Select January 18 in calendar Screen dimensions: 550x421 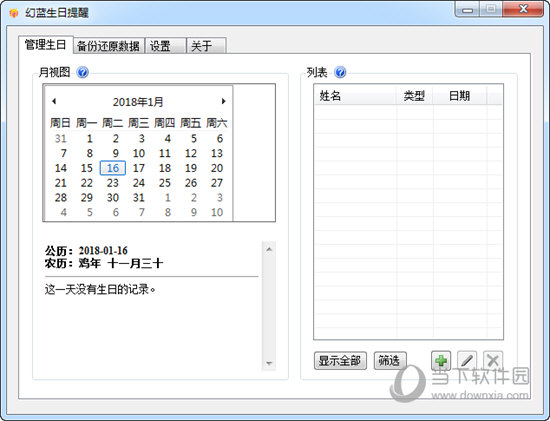(x=165, y=168)
